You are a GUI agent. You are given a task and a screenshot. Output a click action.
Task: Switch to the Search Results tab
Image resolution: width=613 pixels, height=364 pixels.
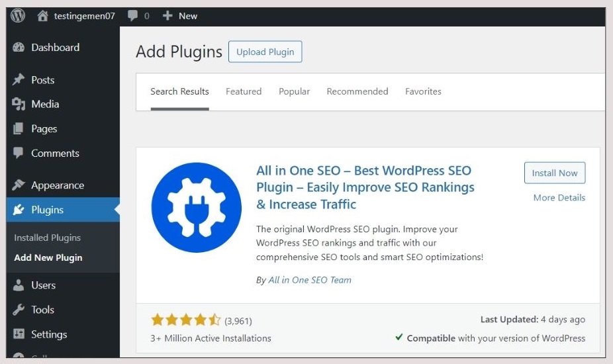(179, 91)
